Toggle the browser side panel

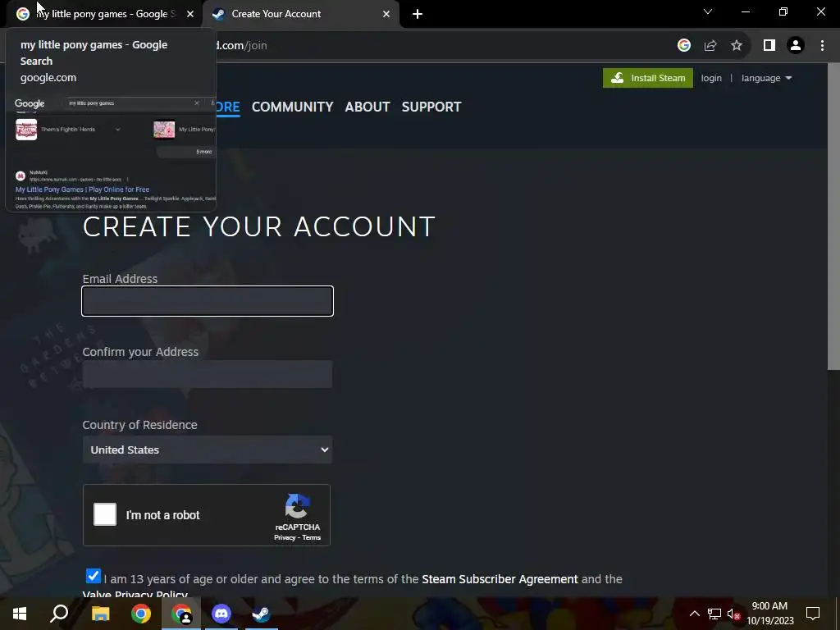[x=769, y=46]
